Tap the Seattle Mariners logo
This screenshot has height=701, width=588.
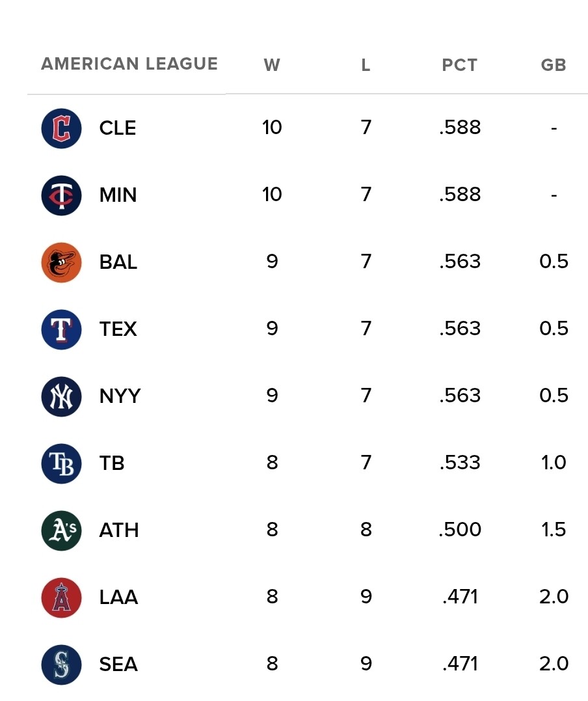61,665
